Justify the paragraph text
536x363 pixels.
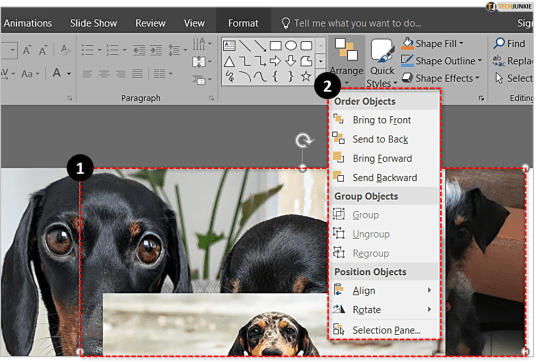pyautogui.click(x=137, y=74)
